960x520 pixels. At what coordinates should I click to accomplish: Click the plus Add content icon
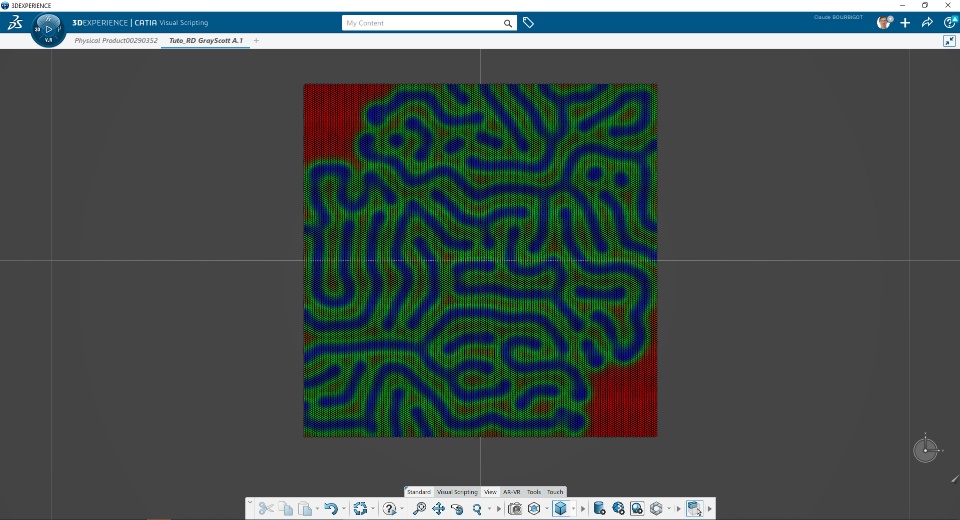coord(905,23)
